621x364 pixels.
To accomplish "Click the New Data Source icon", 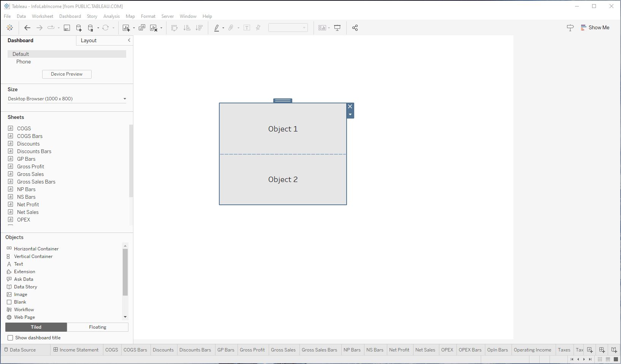I will coord(79,28).
